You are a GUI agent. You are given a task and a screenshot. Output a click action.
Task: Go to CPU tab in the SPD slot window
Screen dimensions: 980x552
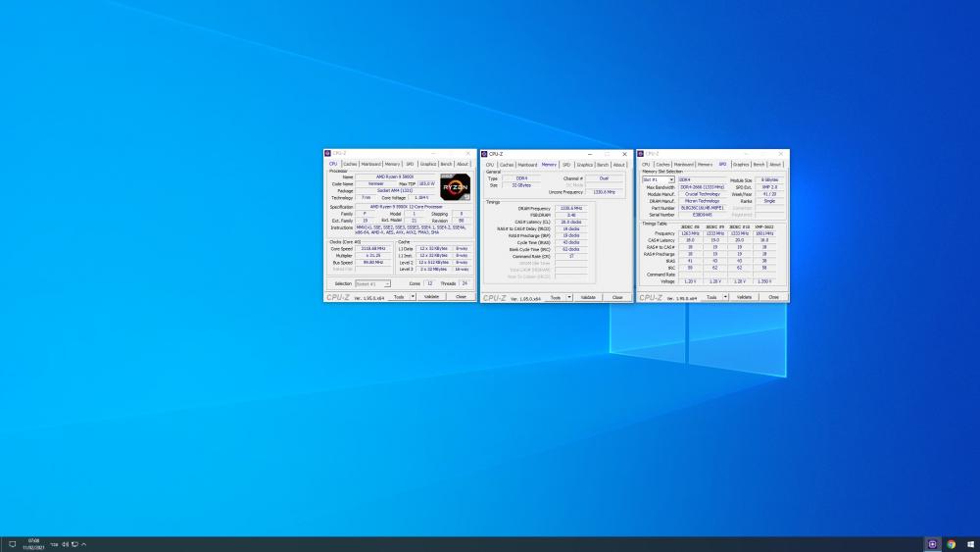click(646, 165)
